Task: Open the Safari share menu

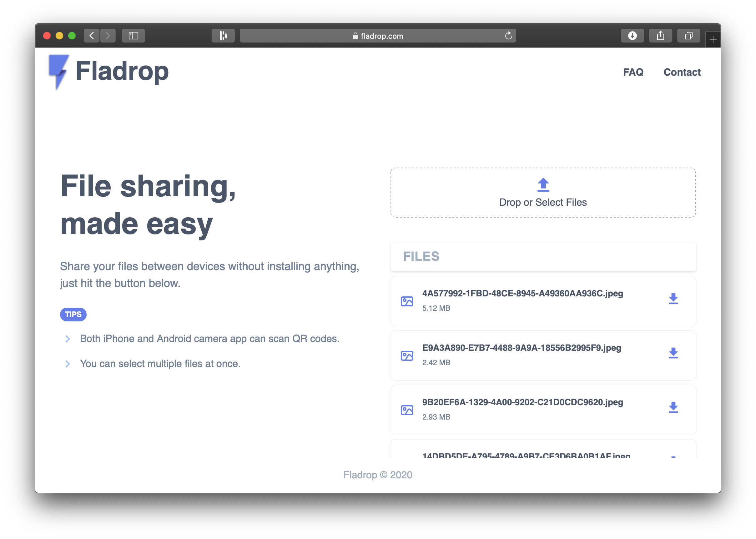Action: click(660, 36)
